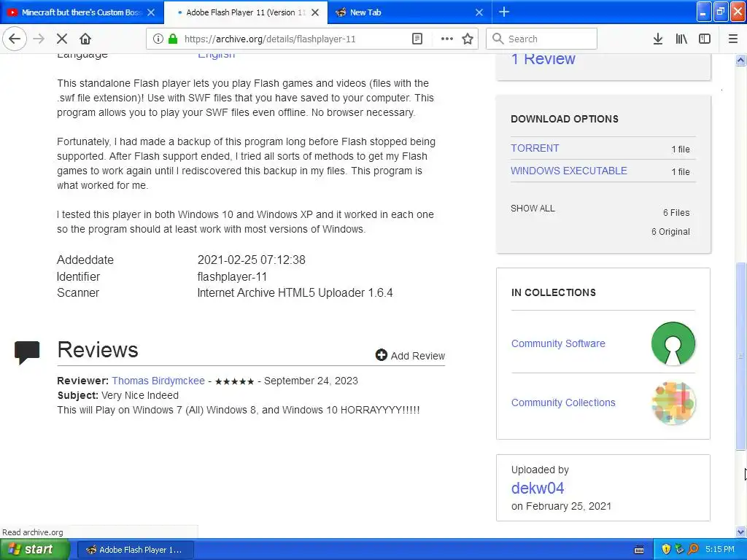
Task: Open a new tab with plus button
Action: pos(503,12)
